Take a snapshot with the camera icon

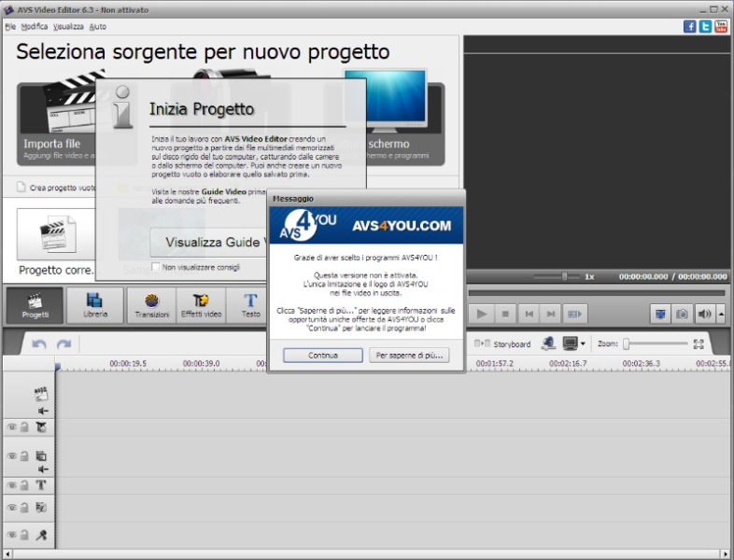click(683, 314)
